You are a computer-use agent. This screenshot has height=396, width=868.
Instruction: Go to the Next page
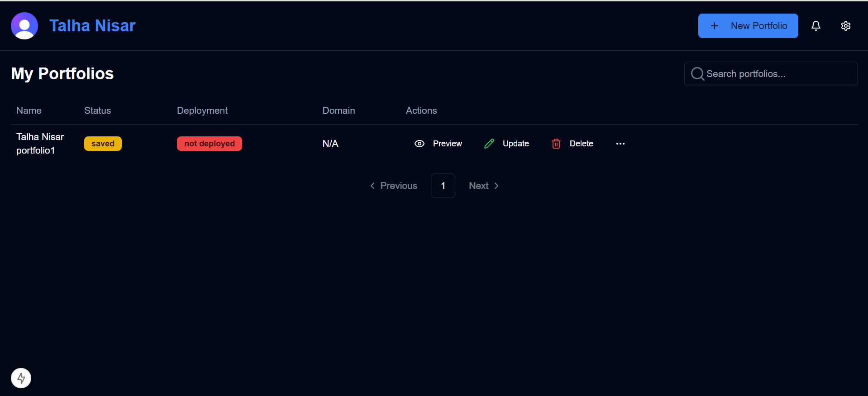point(484,186)
